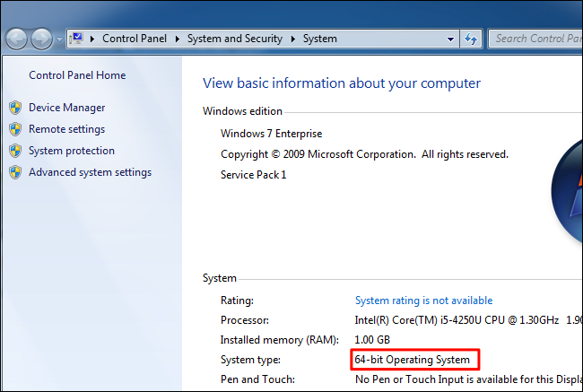Click the shield icon beside Remote settings
Image resolution: width=583 pixels, height=392 pixels.
tap(15, 129)
